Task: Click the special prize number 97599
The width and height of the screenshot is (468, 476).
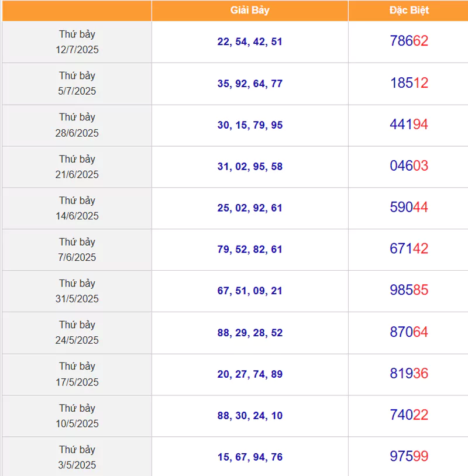Action: (x=409, y=456)
